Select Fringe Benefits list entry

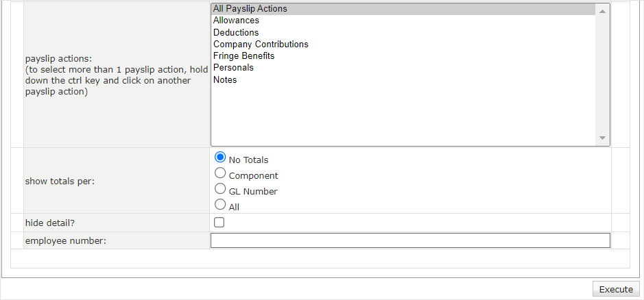click(x=243, y=55)
